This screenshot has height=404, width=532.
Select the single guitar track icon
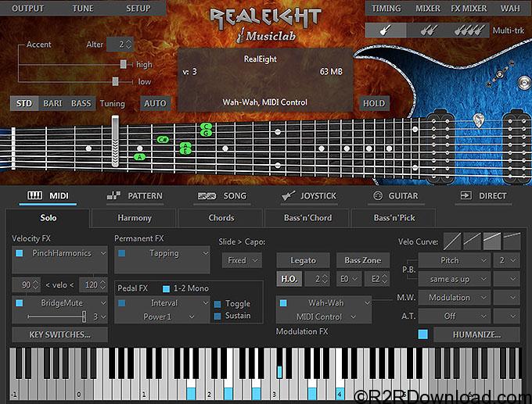pyautogui.click(x=386, y=30)
